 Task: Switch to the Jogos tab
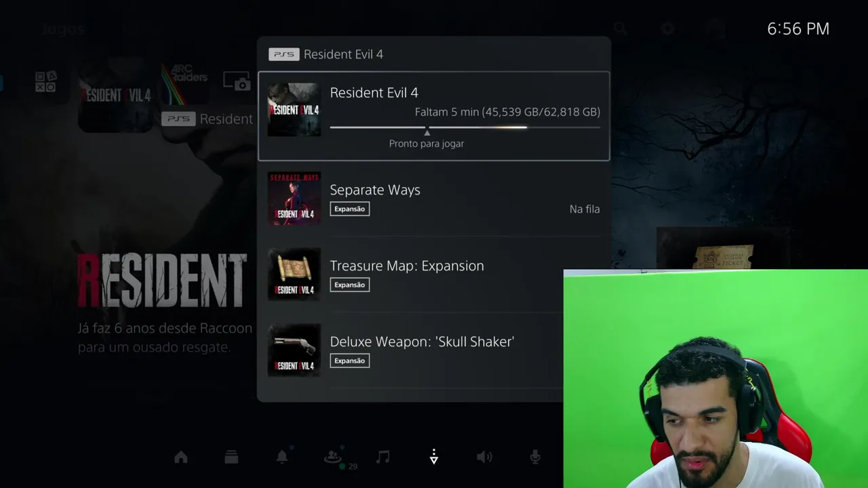coord(62,29)
